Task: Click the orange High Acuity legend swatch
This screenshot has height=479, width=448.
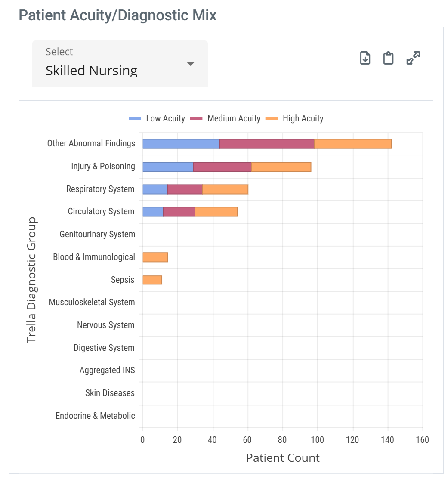Action: click(272, 118)
